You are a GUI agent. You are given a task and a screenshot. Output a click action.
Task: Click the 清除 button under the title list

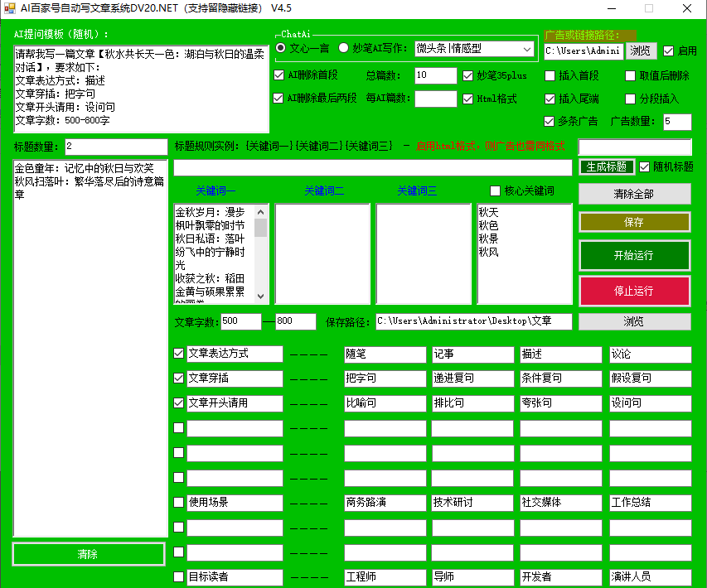88,554
